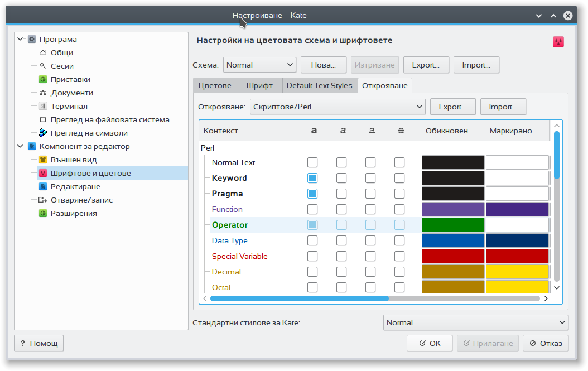Open the Стандартни стилове за Kate dropdown
This screenshot has height=371, width=588.
click(x=475, y=322)
